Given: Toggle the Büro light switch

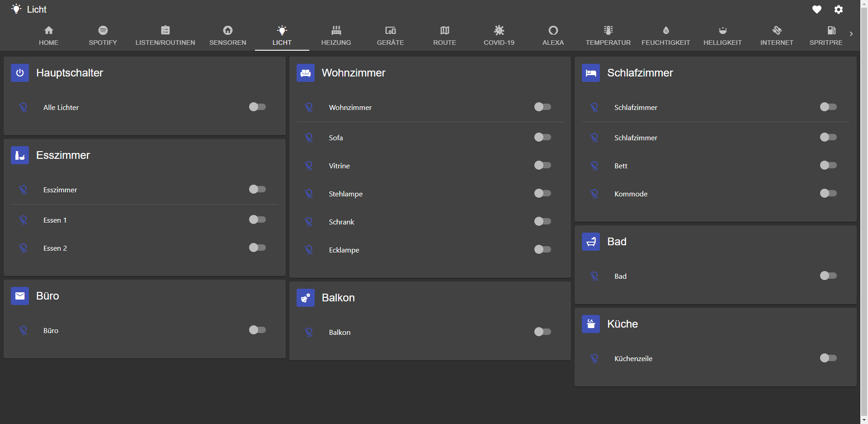Looking at the screenshot, I should [257, 330].
